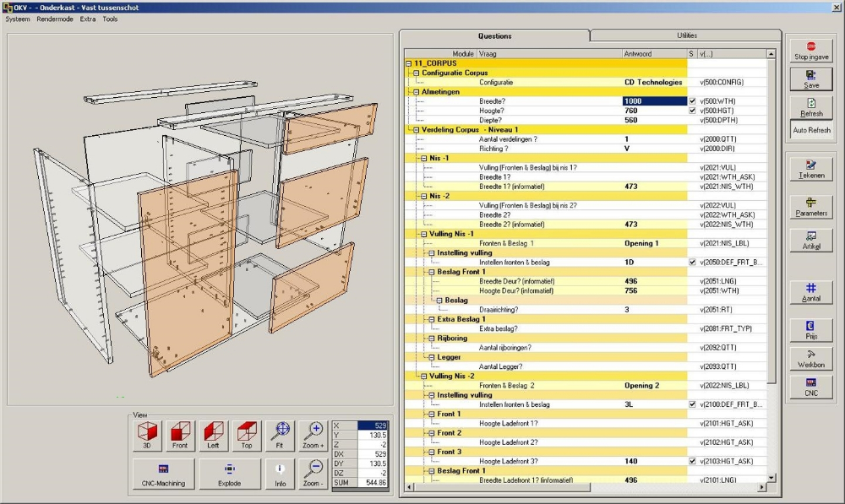Show the Top view
Screen dimensions: 845x504
[x=246, y=432]
